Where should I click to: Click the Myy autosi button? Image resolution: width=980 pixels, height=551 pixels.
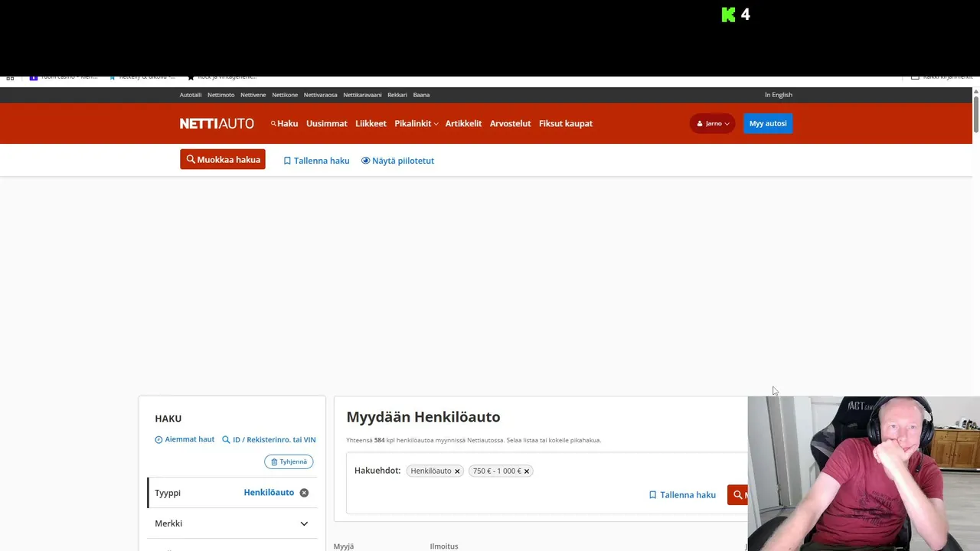coord(768,123)
